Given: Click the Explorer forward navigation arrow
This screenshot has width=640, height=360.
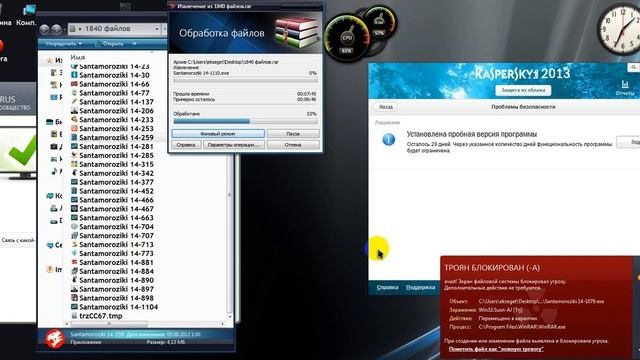Looking at the screenshot, I should coord(57,29).
